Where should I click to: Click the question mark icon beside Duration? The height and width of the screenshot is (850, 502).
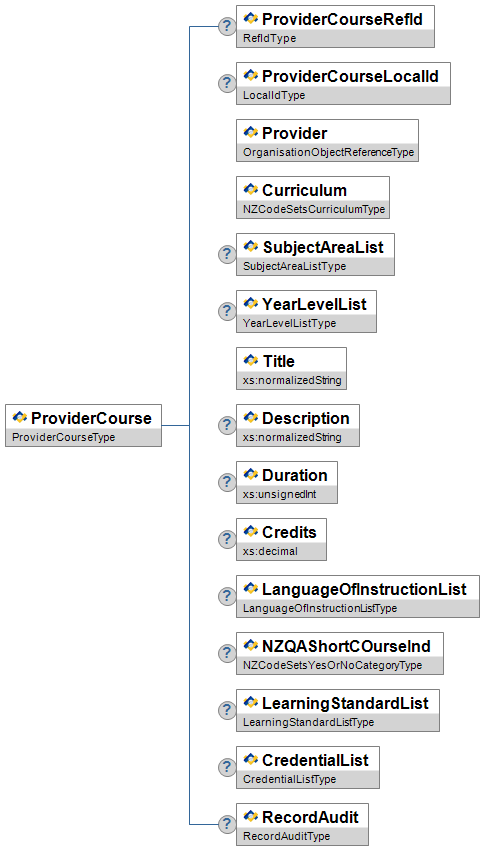point(227,482)
